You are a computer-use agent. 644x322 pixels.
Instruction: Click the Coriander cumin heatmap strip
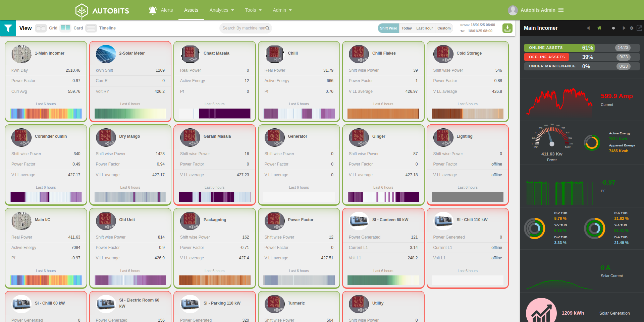[x=46, y=197]
